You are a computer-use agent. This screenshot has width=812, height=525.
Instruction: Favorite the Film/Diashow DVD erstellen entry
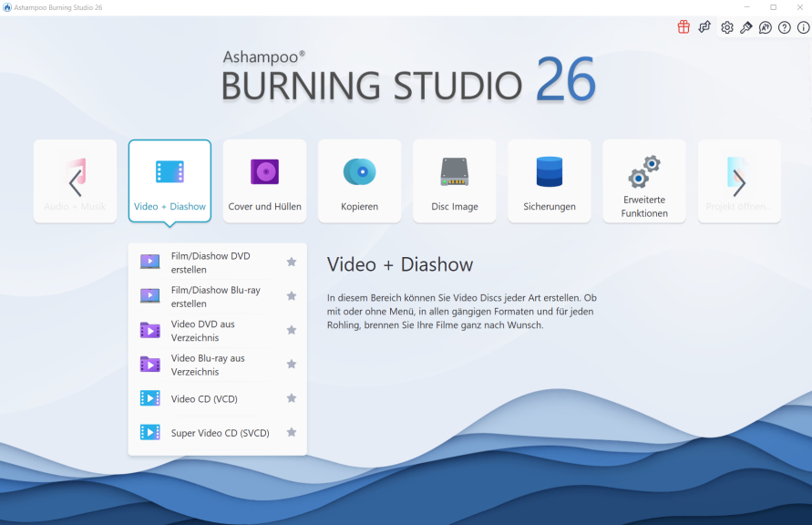[291, 262]
